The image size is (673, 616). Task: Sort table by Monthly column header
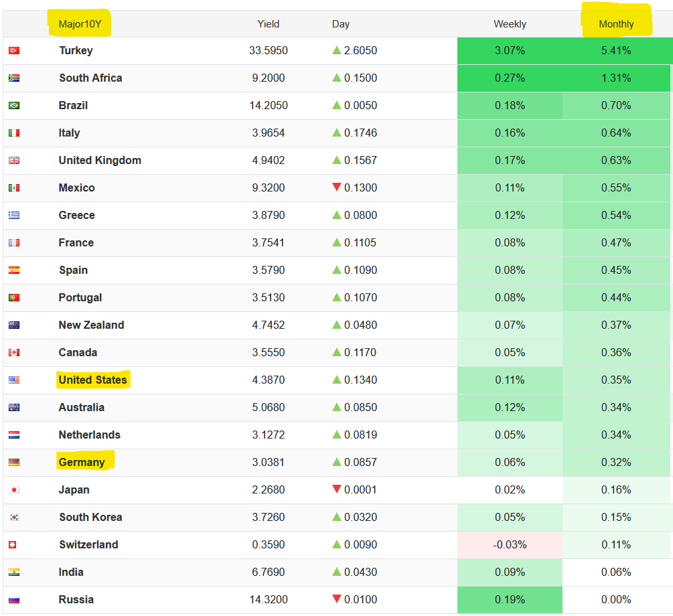[x=616, y=24]
